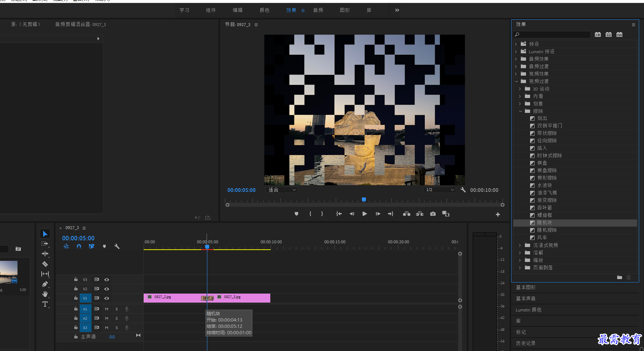
Task: Open the workspace overflow chevrons menu
Action: (x=397, y=10)
